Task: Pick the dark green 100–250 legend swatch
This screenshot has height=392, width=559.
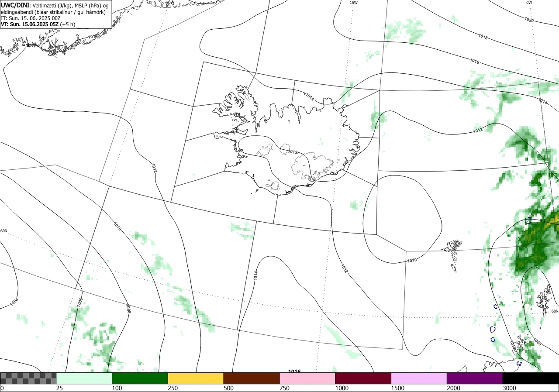Action: coord(140,378)
